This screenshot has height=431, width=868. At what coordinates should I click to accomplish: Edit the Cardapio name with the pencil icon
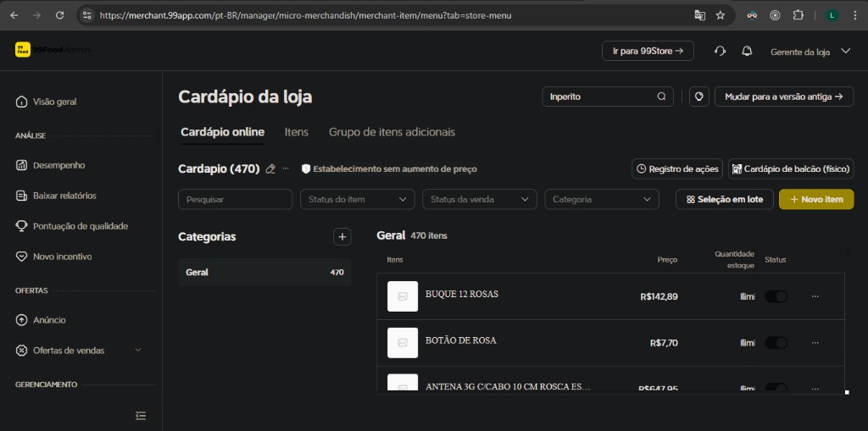click(x=270, y=169)
